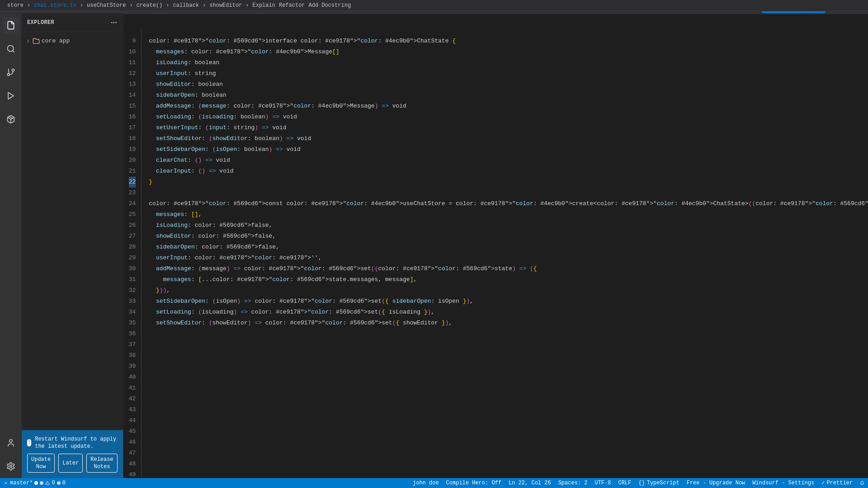This screenshot has width=868, height=488.
Task: Click john doe status item
Action: [425, 483]
